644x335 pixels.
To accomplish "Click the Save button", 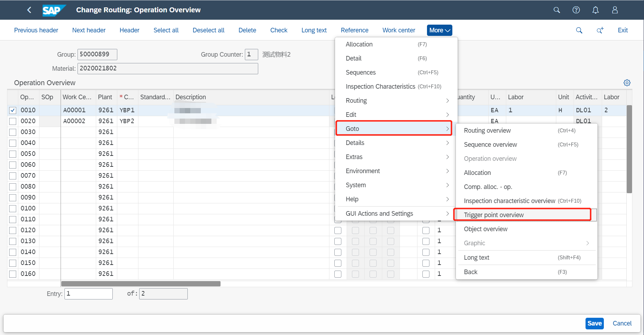I will (x=595, y=323).
